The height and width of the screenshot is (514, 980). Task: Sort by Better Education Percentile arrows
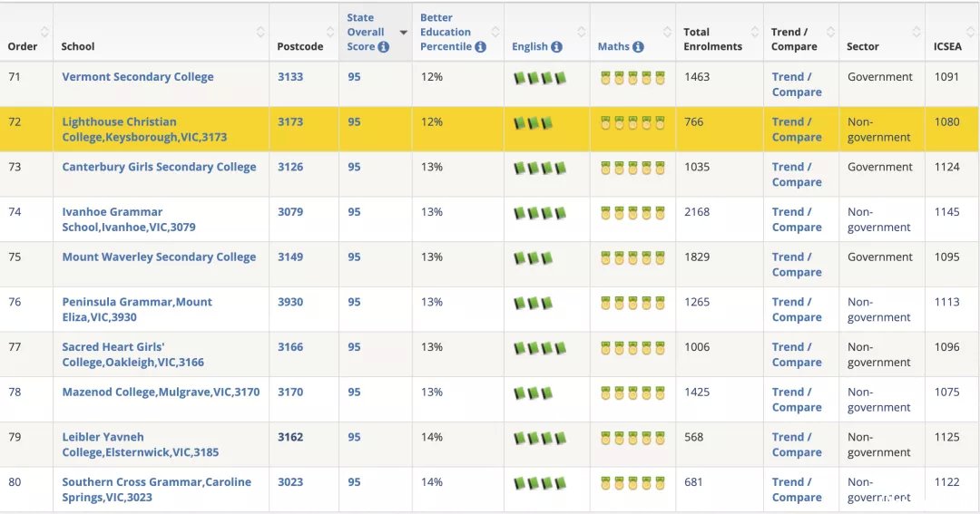click(495, 32)
